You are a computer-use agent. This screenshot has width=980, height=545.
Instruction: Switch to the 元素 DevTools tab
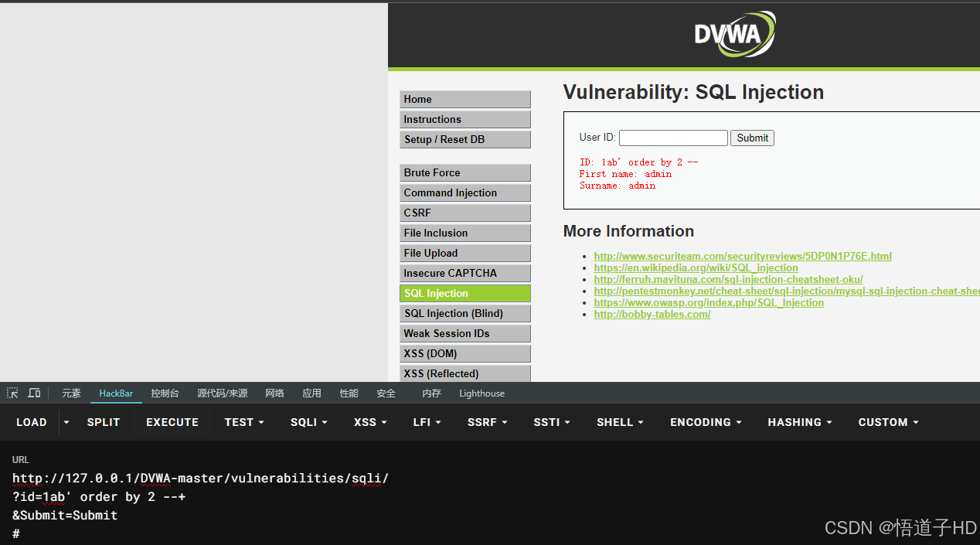point(72,393)
